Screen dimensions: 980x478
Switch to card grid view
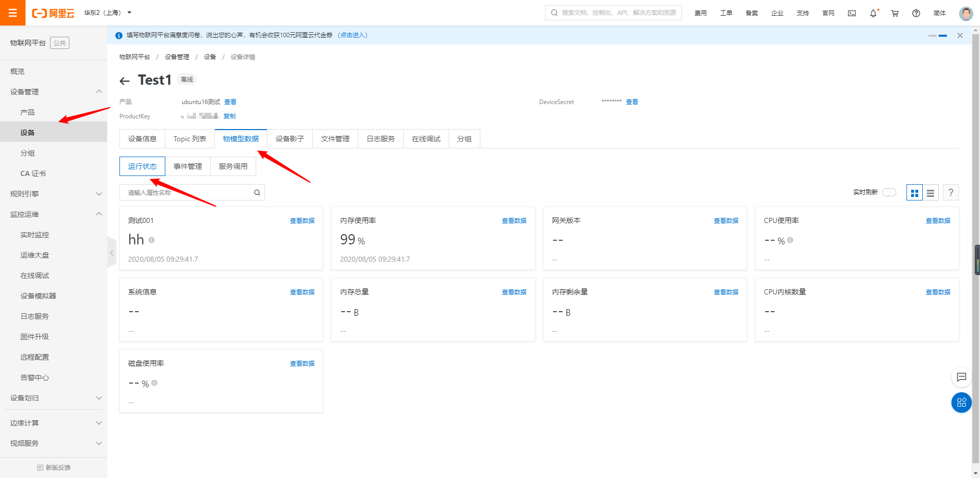click(x=914, y=192)
